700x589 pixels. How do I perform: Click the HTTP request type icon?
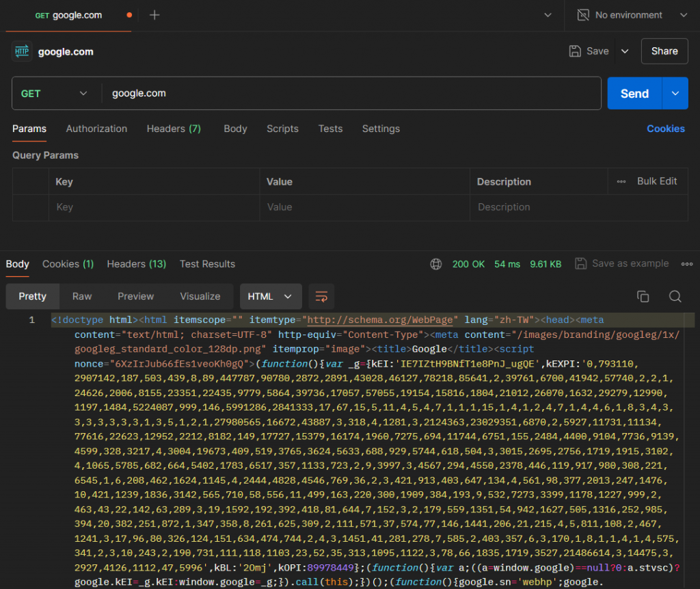point(22,51)
